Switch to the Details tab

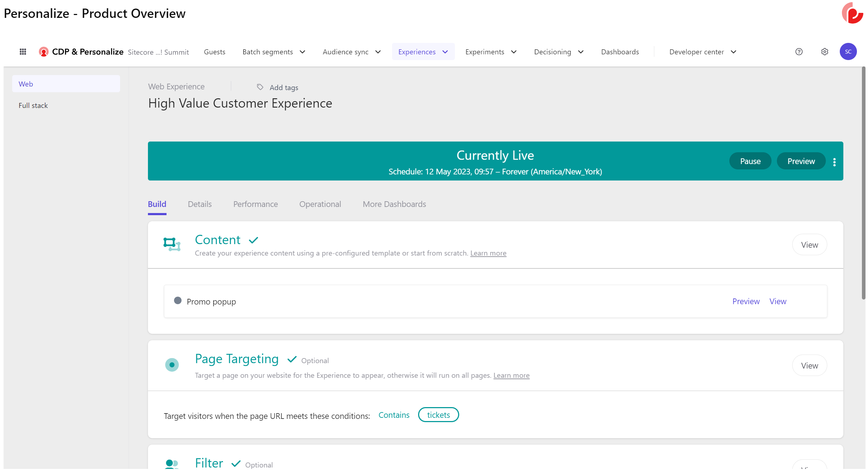199,204
